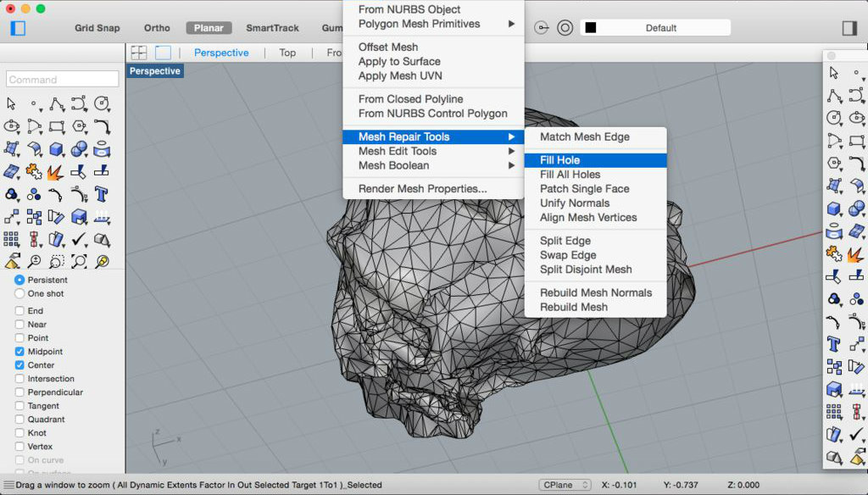Select the Box solid tool
This screenshot has height=495, width=868.
(x=56, y=150)
